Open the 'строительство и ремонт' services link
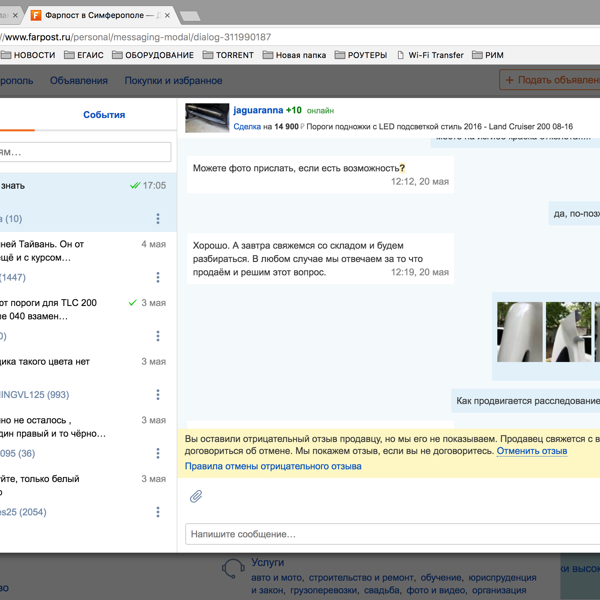This screenshot has height=600, width=600. pyautogui.click(x=361, y=578)
